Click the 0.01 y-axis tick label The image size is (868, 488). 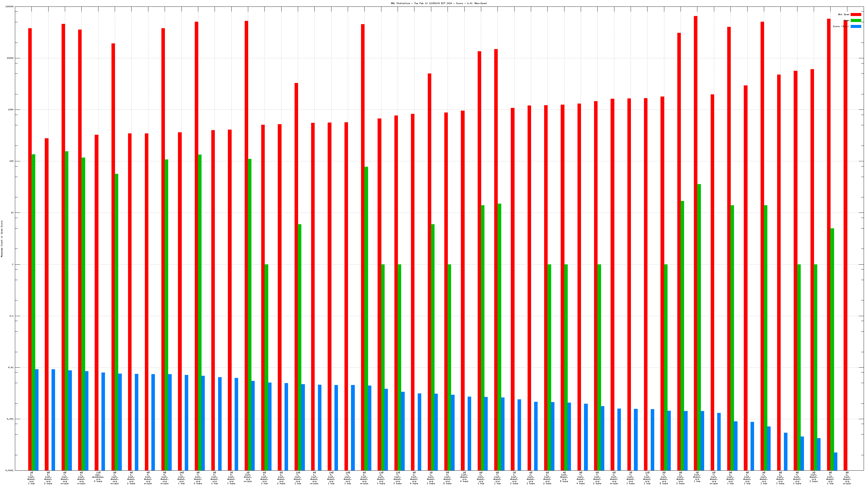11,367
